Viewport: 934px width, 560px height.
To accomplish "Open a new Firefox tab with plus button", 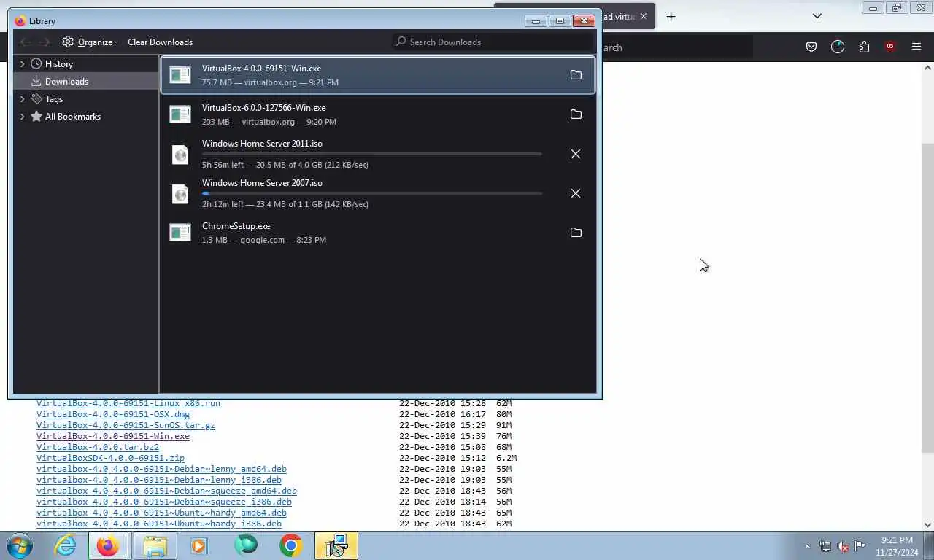I will (x=671, y=16).
